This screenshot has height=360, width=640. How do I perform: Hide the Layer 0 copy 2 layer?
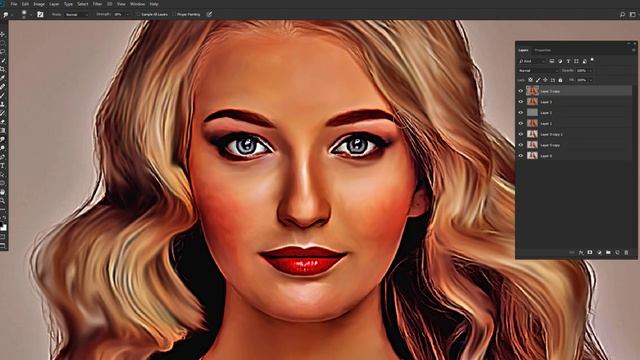point(520,134)
